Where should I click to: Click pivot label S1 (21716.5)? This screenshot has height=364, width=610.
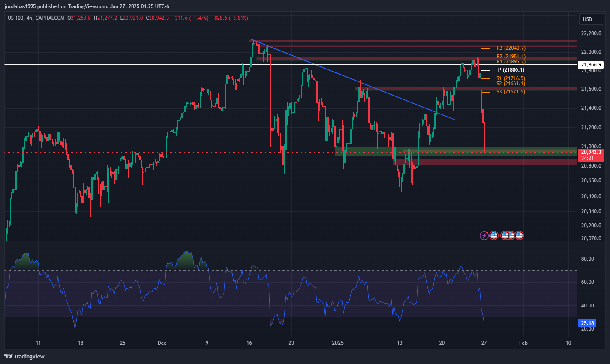coord(511,78)
